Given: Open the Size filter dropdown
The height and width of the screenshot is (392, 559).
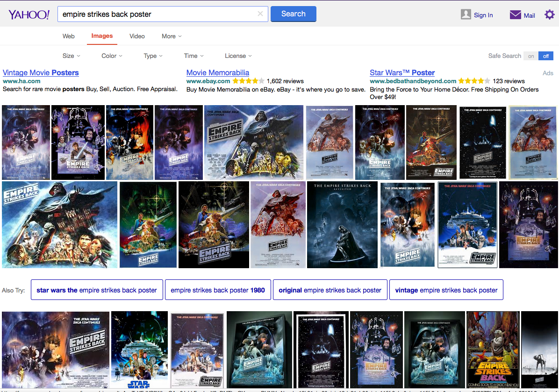Looking at the screenshot, I should (x=72, y=56).
